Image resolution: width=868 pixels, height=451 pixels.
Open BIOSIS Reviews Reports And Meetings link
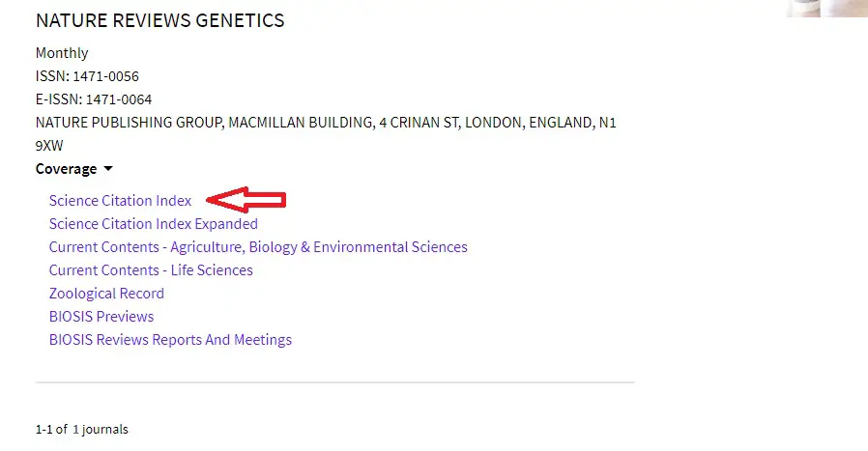pos(170,340)
